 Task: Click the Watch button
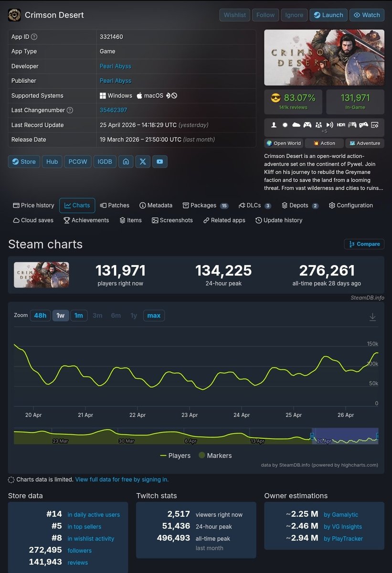367,15
